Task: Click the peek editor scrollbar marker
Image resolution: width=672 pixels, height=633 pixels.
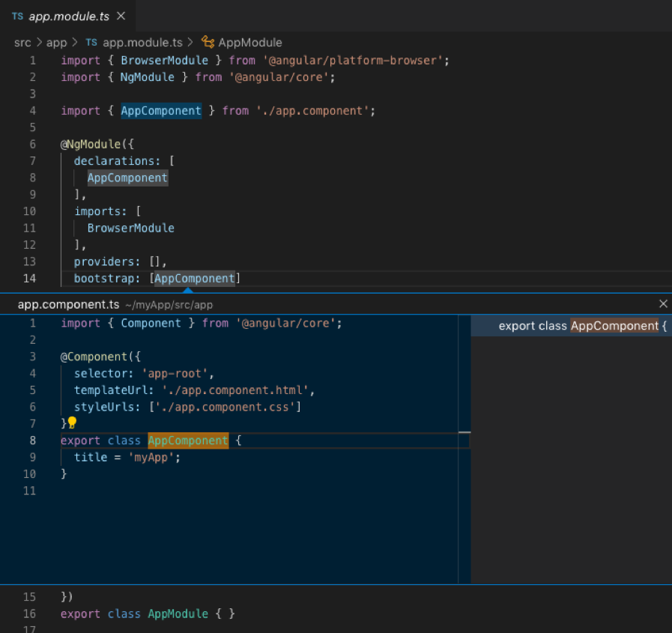Action: pos(464,433)
